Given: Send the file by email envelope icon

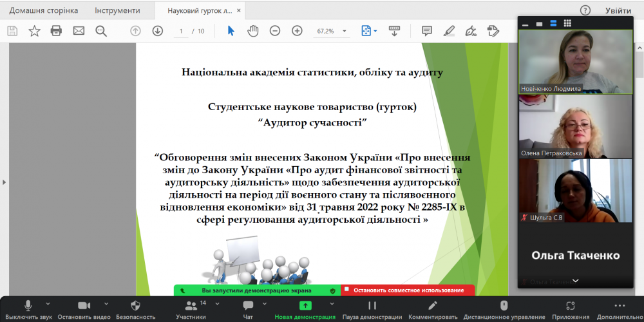Looking at the screenshot, I should (79, 30).
